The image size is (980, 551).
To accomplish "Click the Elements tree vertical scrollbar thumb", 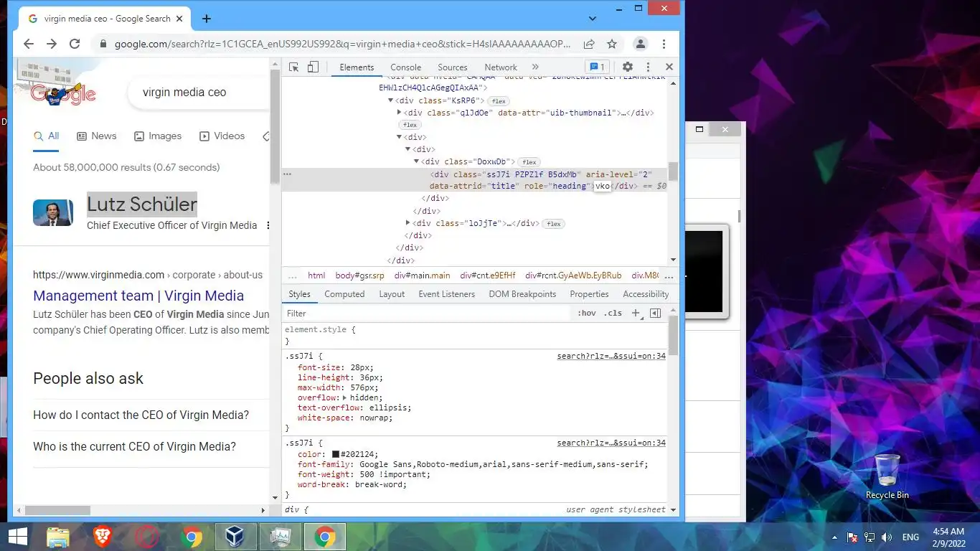I will tap(673, 171).
